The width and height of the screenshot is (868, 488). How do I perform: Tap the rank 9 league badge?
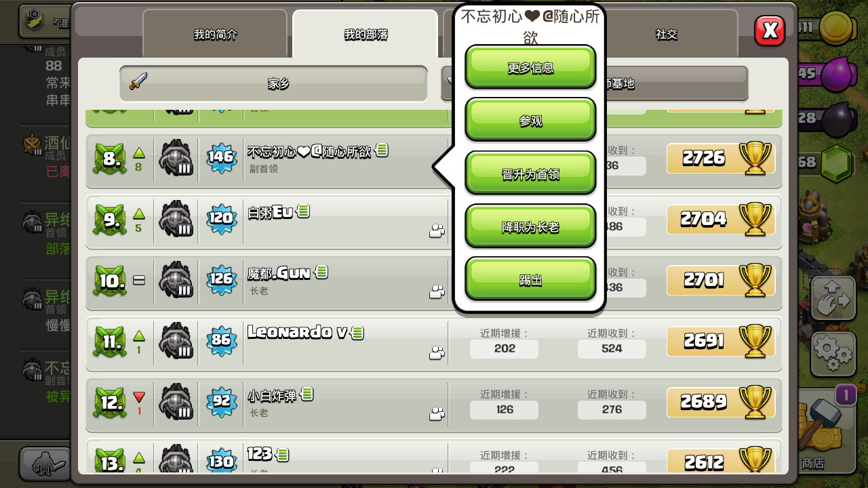(x=110, y=220)
